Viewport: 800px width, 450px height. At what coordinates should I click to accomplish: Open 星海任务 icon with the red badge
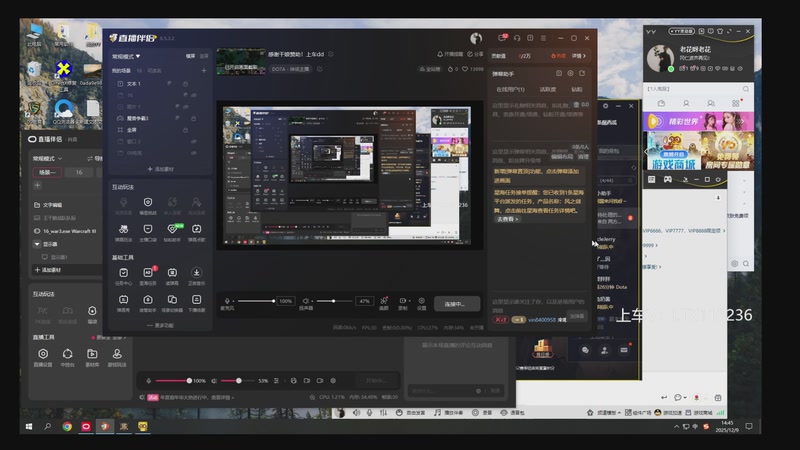[148, 273]
